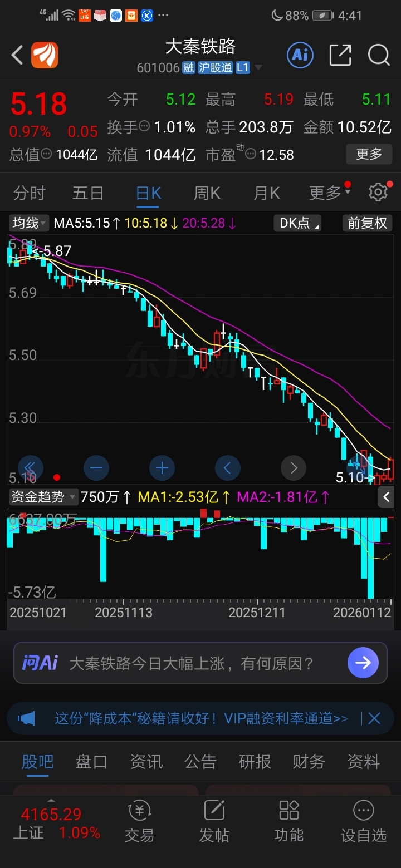Open the VIP融资利率通道 promo link
The width and height of the screenshot is (401, 868).
coord(201,718)
